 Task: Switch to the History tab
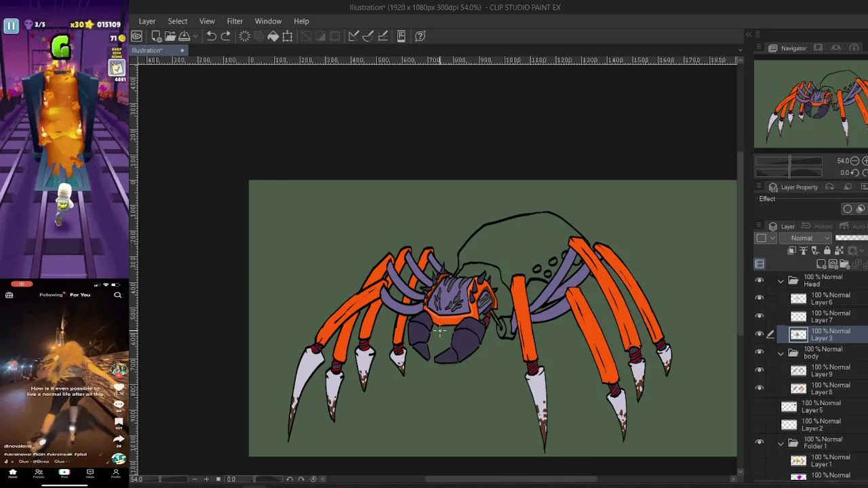click(818, 226)
